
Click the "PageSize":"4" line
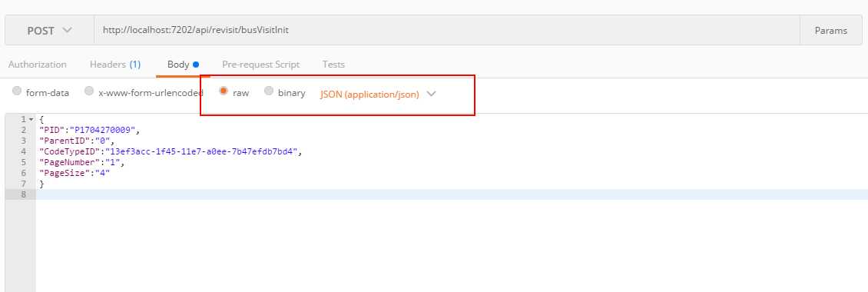coord(75,173)
